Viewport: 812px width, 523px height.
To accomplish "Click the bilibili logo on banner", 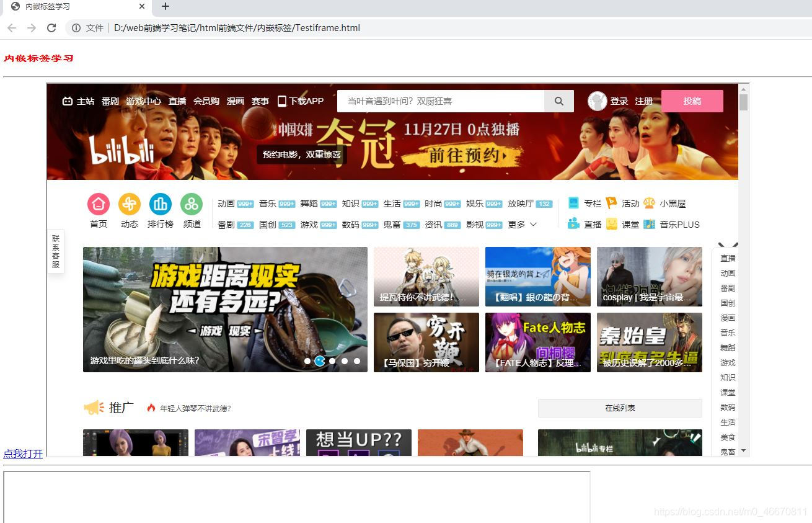I will 121,150.
